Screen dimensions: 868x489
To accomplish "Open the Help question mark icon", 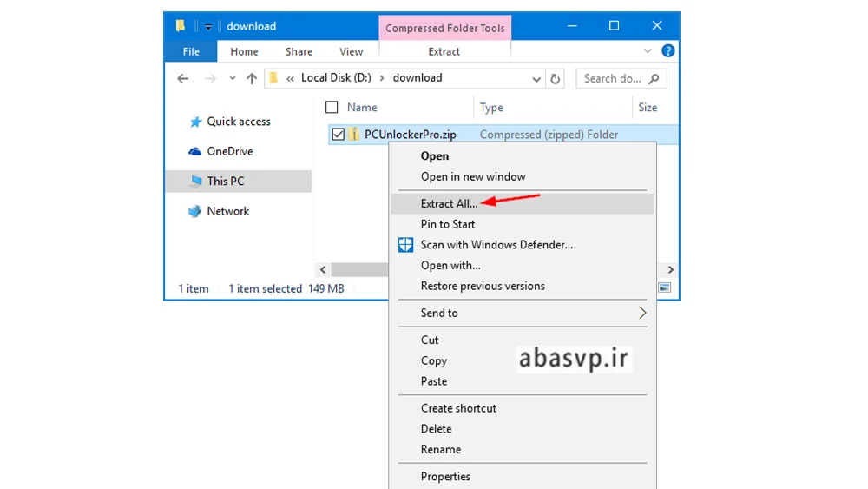I will (668, 51).
